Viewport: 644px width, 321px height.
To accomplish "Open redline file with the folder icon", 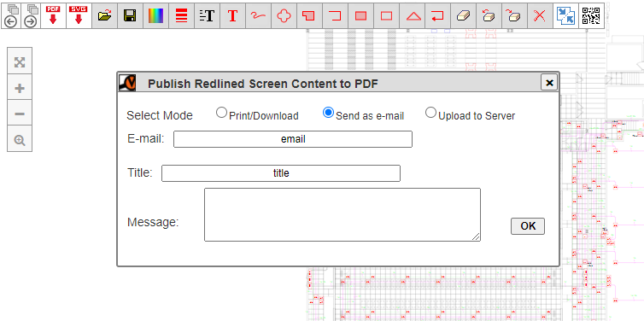I will (105, 15).
